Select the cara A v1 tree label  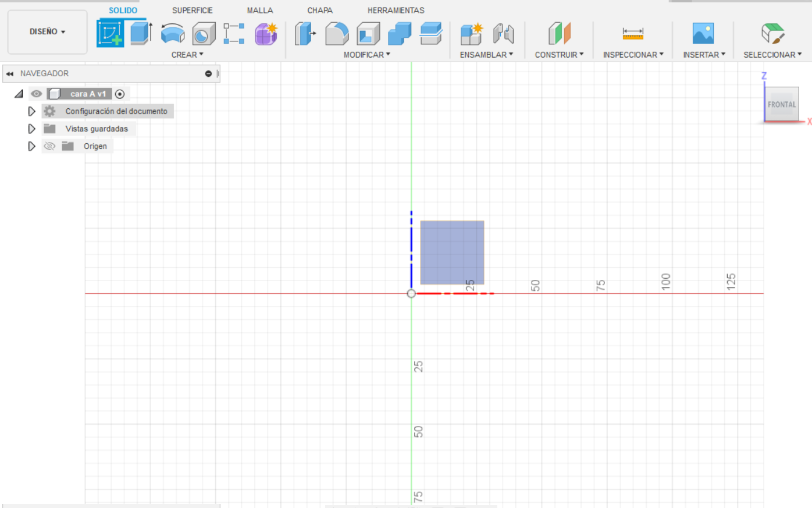point(88,94)
